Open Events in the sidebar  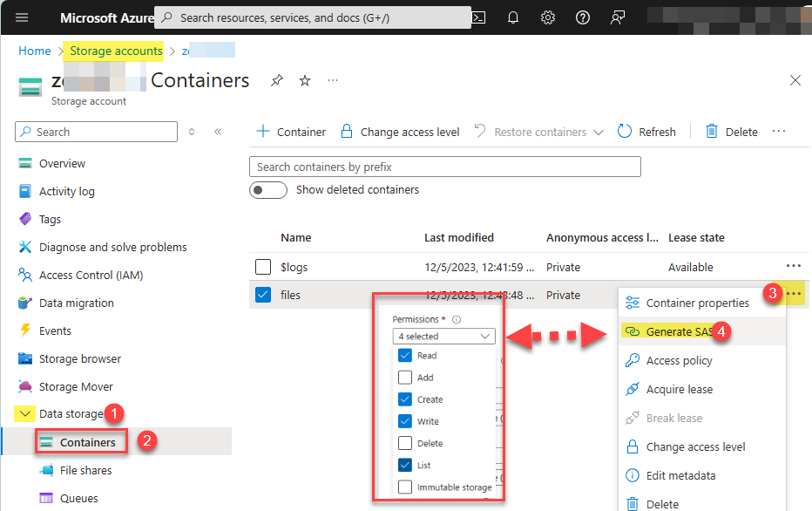[x=55, y=330]
